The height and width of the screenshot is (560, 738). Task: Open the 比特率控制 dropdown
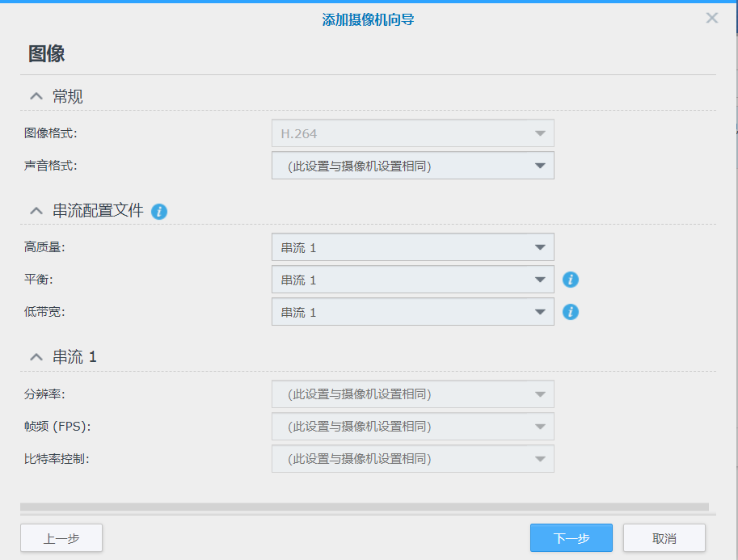413,459
